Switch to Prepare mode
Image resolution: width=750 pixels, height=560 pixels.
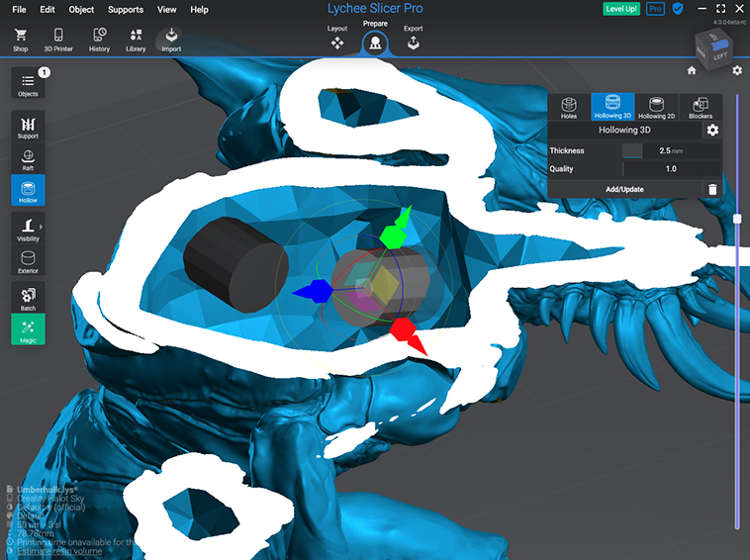pyautogui.click(x=375, y=39)
